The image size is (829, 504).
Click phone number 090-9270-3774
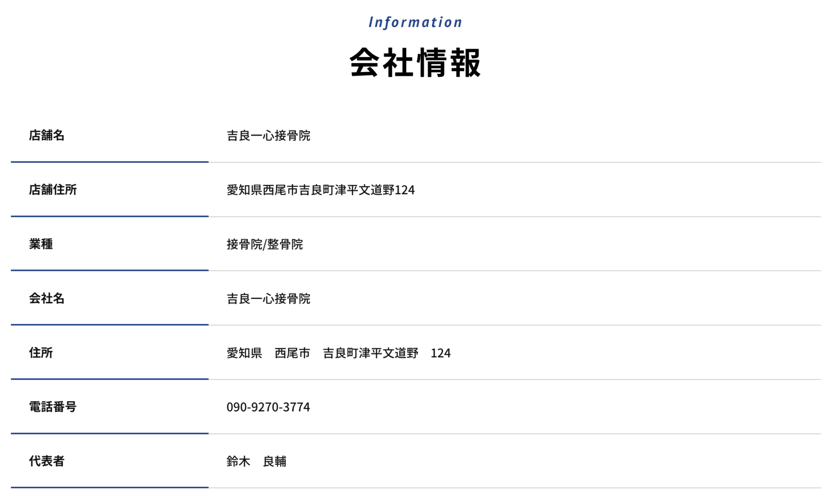point(268,407)
